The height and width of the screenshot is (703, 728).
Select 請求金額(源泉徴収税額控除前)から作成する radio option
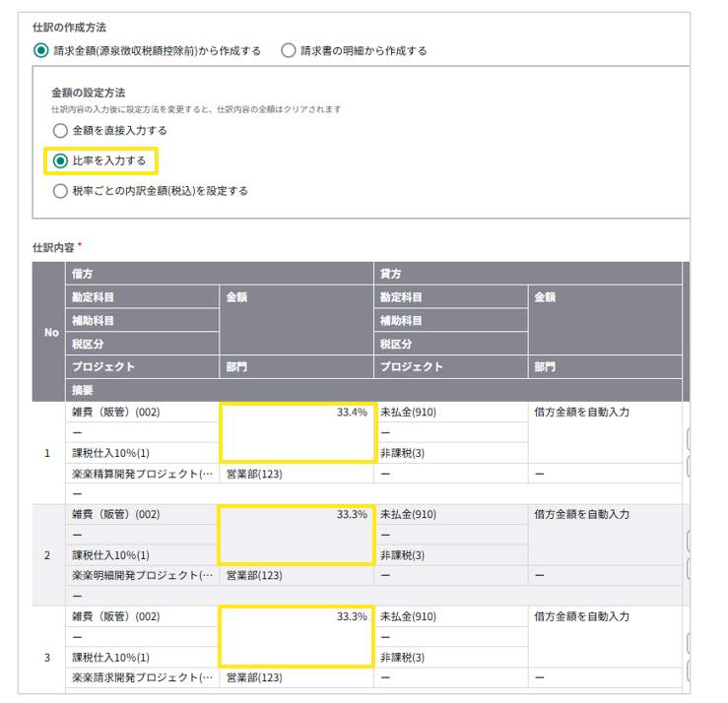point(40,50)
